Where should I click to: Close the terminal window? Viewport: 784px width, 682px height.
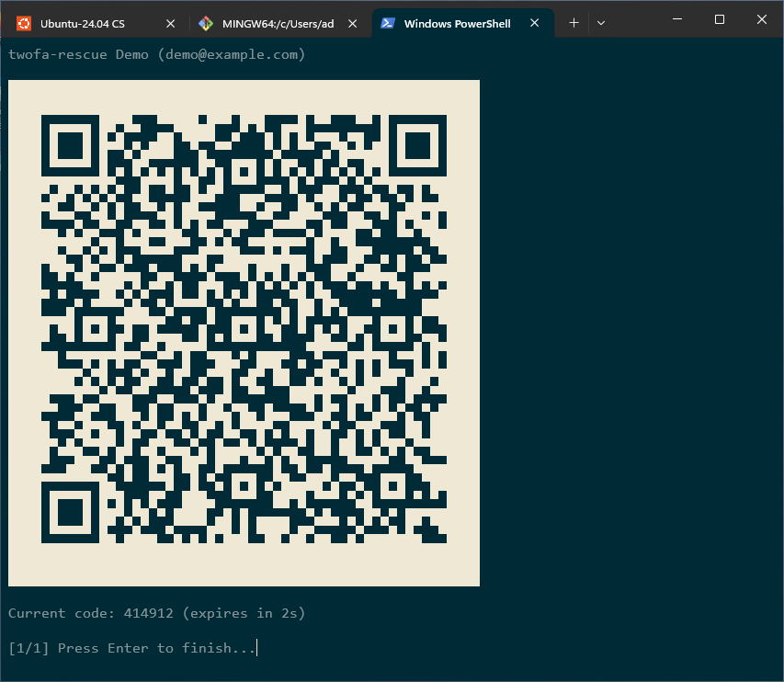coord(762,19)
